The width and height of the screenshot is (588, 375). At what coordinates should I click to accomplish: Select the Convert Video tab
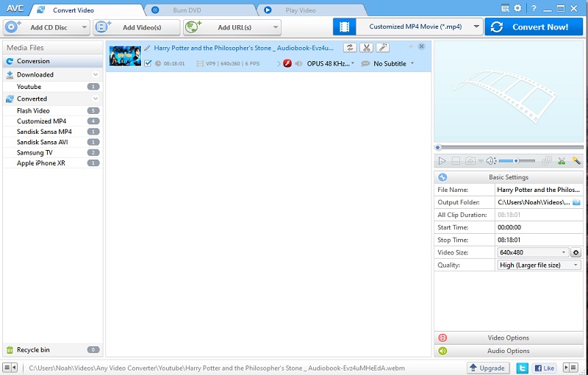coord(73,10)
